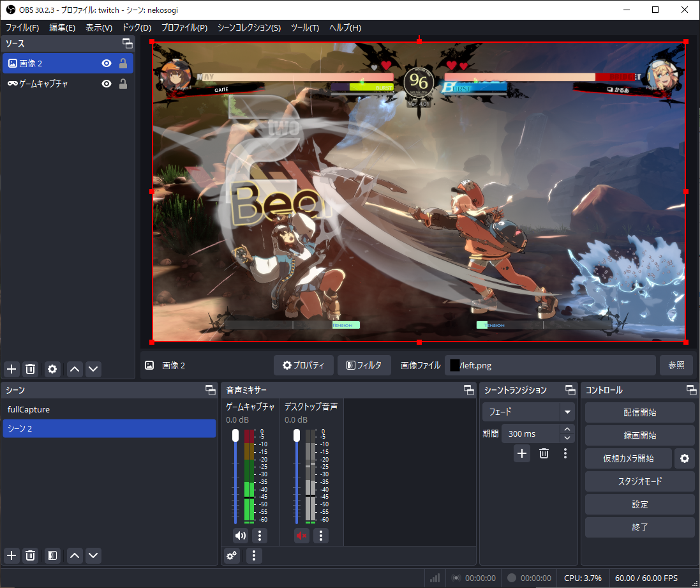This screenshot has height=588, width=700.
Task: Open advanced audio properties gears icon
Action: click(x=232, y=555)
